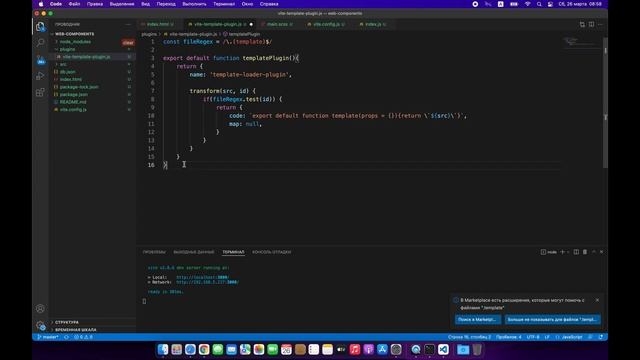Open db.json in the file tree
The image size is (640, 360).
pos(68,72)
